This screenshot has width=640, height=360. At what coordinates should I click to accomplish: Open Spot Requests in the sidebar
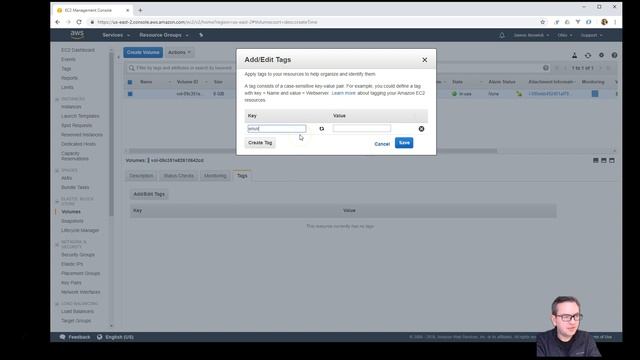pos(76,125)
